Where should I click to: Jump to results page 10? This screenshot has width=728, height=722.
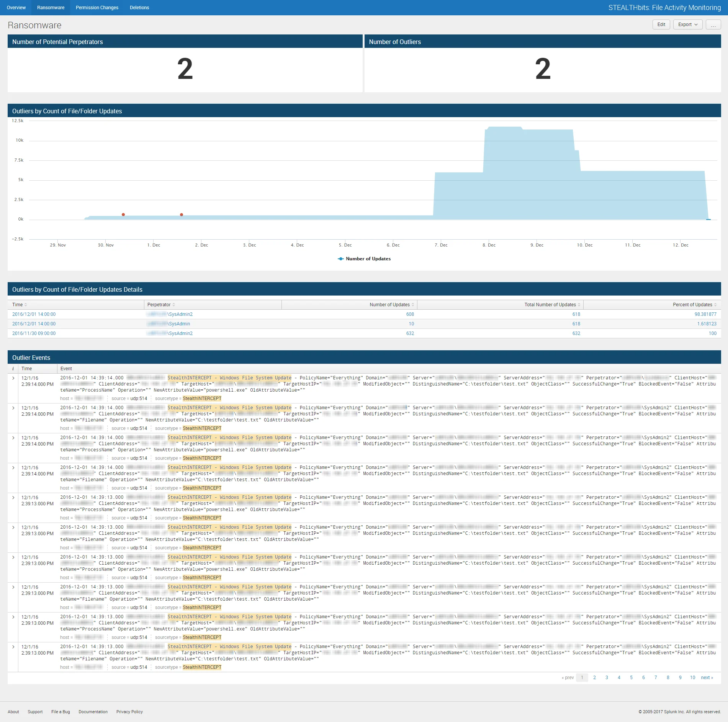692,678
